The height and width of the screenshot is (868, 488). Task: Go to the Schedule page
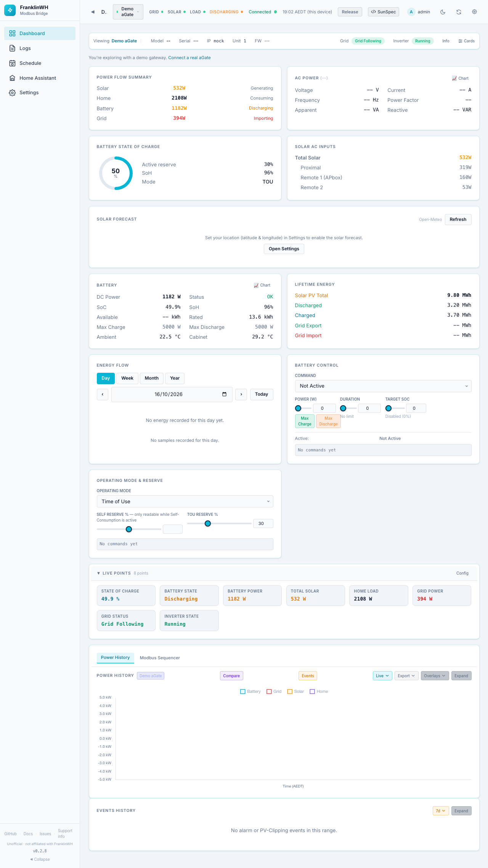(40, 63)
